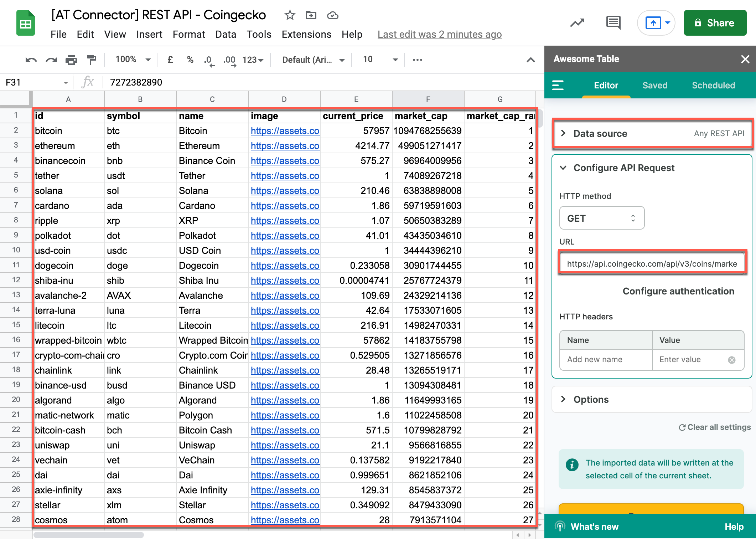Open the bitcoin image link in D2

tap(285, 131)
